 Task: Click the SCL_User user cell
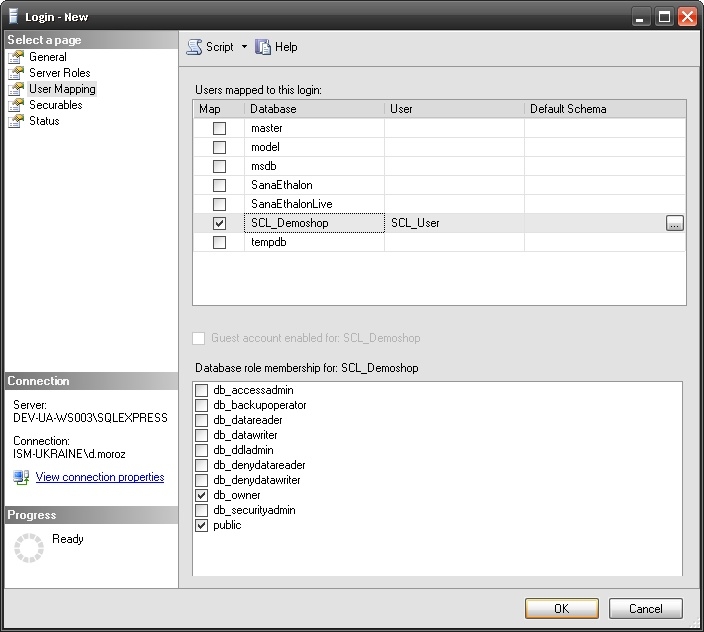454,223
